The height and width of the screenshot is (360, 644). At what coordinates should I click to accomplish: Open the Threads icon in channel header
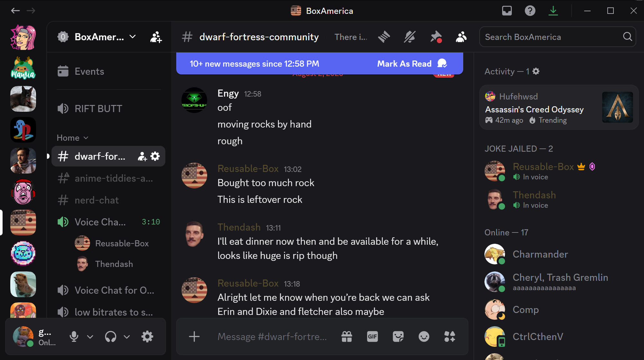[x=384, y=37]
